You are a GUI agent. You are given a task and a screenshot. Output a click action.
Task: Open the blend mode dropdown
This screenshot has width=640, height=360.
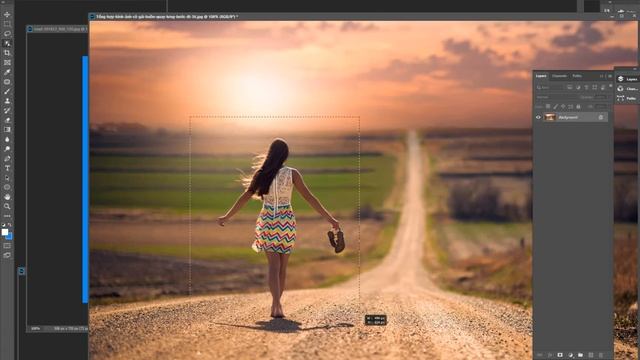pos(556,97)
